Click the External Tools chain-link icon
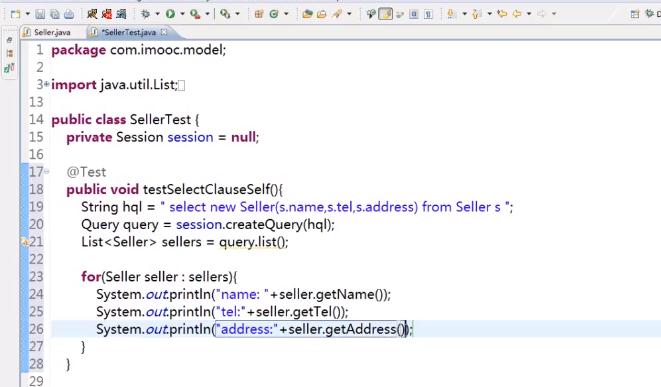Viewport: 661px width, 387px height. pyautogui.click(x=225, y=14)
